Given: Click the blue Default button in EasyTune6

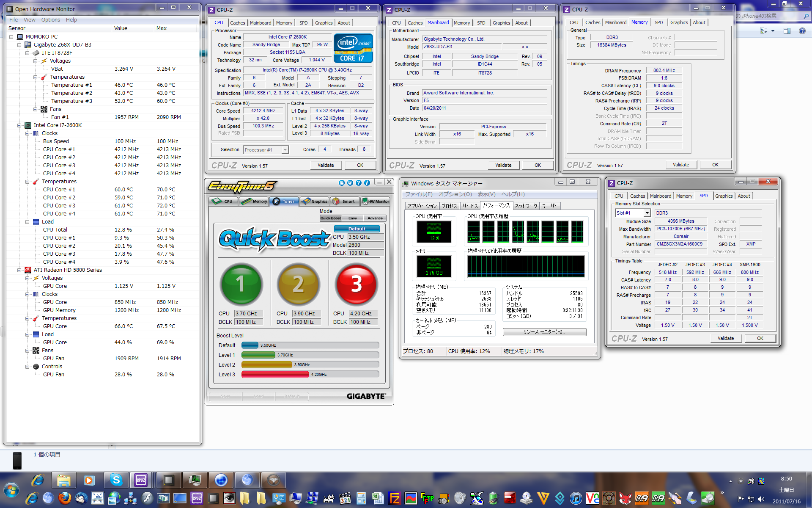Looking at the screenshot, I should pyautogui.click(x=357, y=229).
